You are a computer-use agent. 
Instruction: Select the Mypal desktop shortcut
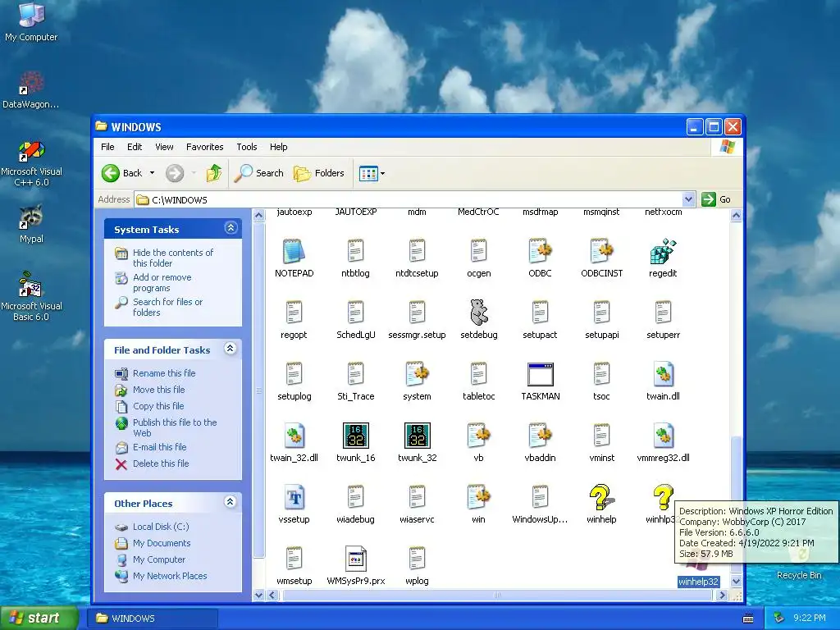point(31,223)
